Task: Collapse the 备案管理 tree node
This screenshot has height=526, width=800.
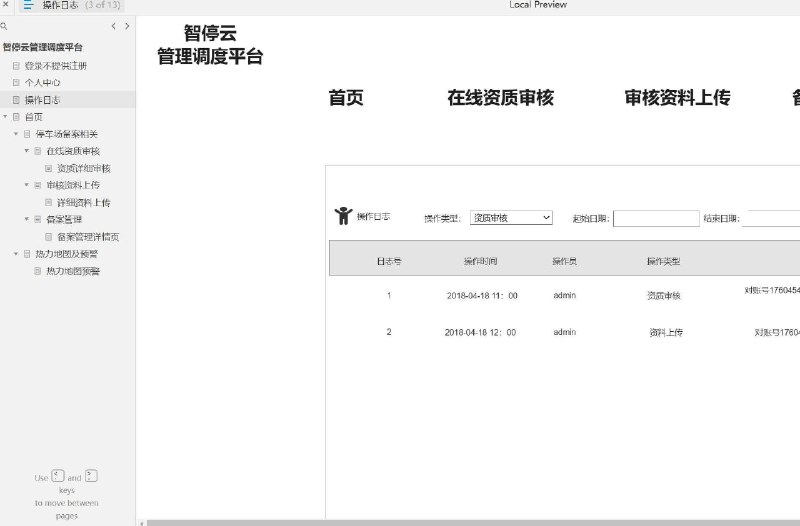Action: [x=27, y=219]
